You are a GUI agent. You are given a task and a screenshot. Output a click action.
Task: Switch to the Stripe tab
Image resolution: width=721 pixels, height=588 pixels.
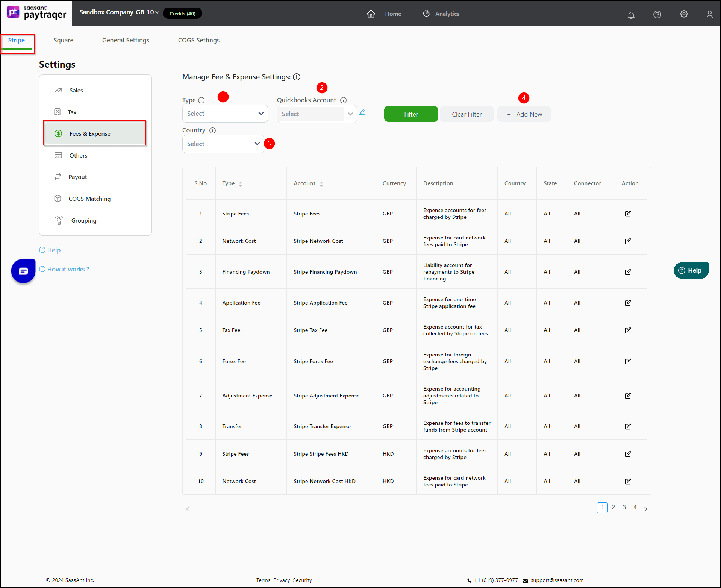coord(17,40)
